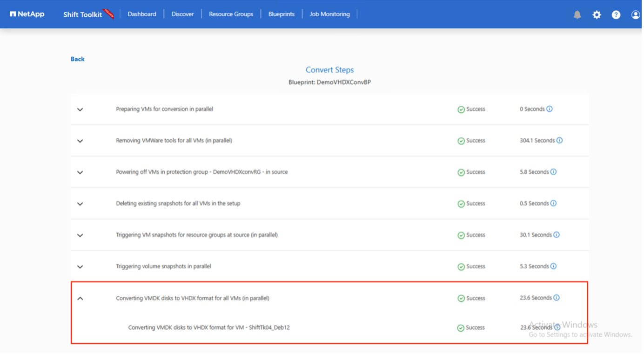Collapse the Converting VMDK disks to VHDX step
644x354 pixels.
80,298
